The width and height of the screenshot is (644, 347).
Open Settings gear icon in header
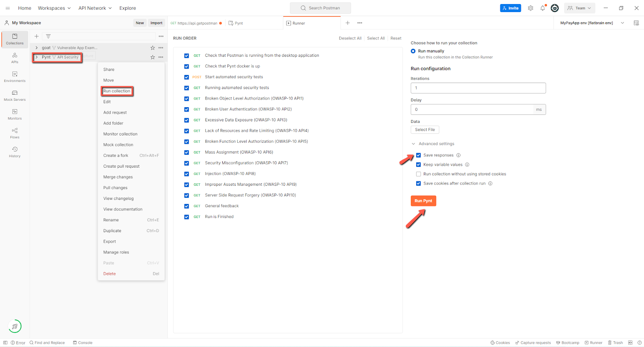pyautogui.click(x=530, y=8)
